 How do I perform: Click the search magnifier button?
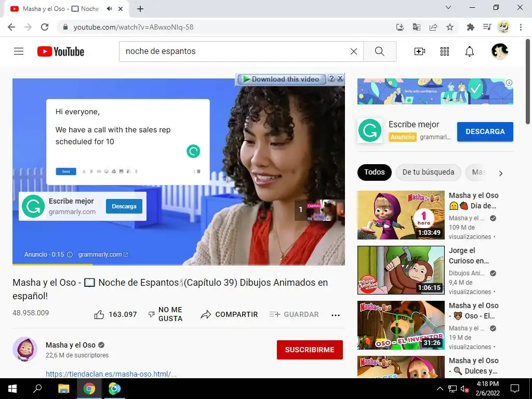(x=380, y=51)
